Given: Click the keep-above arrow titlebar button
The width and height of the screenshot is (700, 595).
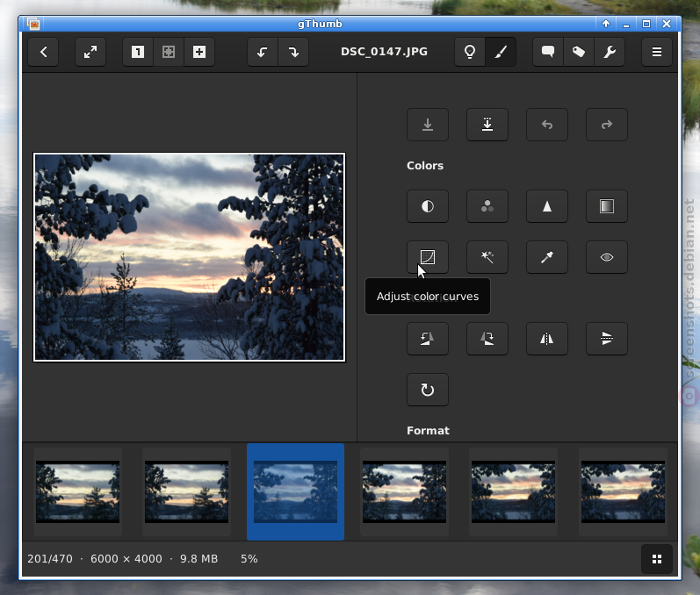Looking at the screenshot, I should click(x=606, y=24).
